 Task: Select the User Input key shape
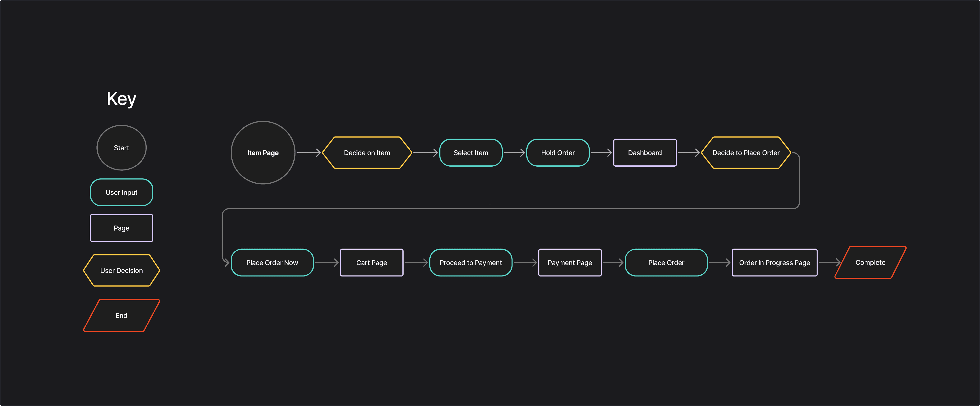(121, 192)
